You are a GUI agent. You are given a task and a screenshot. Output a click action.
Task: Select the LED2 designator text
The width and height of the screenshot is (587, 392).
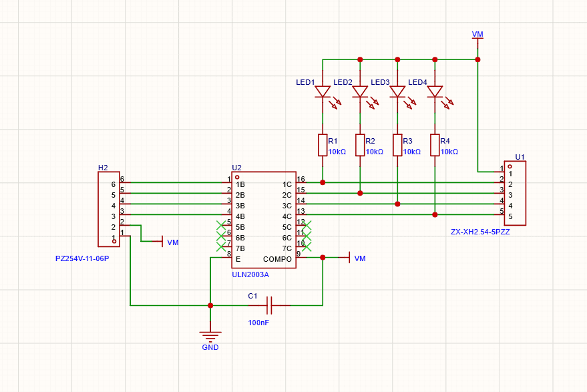[x=343, y=82]
